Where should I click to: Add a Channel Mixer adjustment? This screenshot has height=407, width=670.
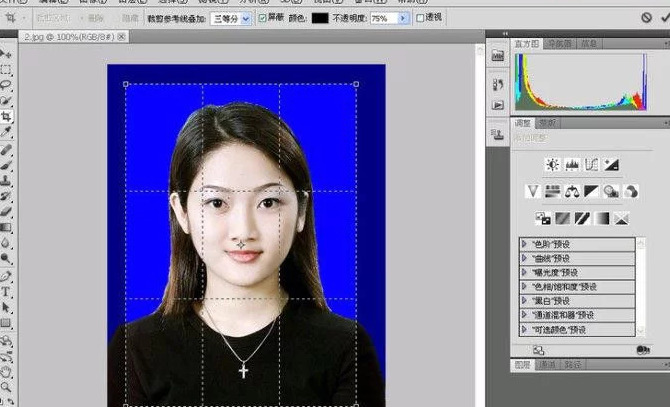pyautogui.click(x=631, y=191)
